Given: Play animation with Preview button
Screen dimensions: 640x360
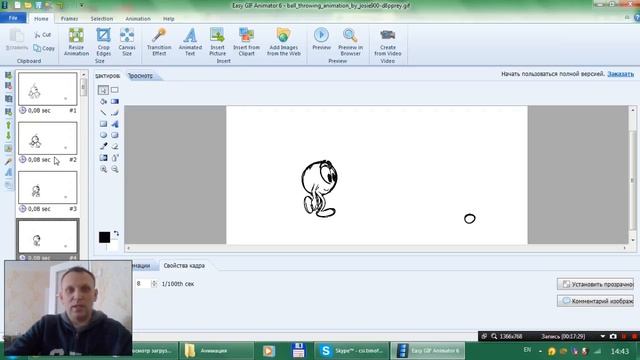Looking at the screenshot, I should click(322, 39).
